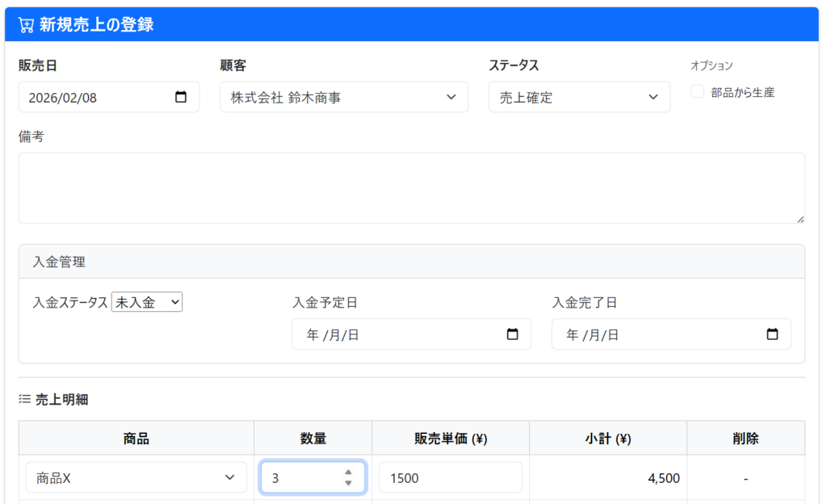The width and height of the screenshot is (827, 504).
Task: Click the shopping cart icon in header
Action: pos(26,25)
